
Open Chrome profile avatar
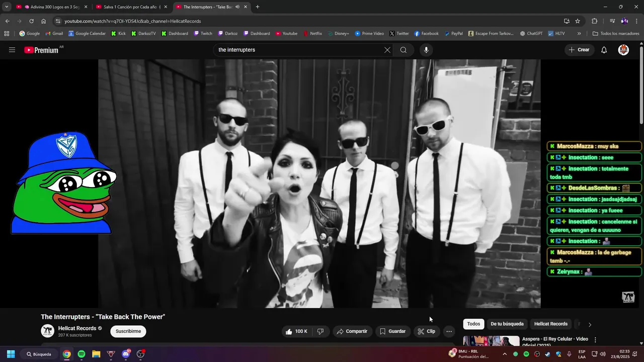(624, 21)
